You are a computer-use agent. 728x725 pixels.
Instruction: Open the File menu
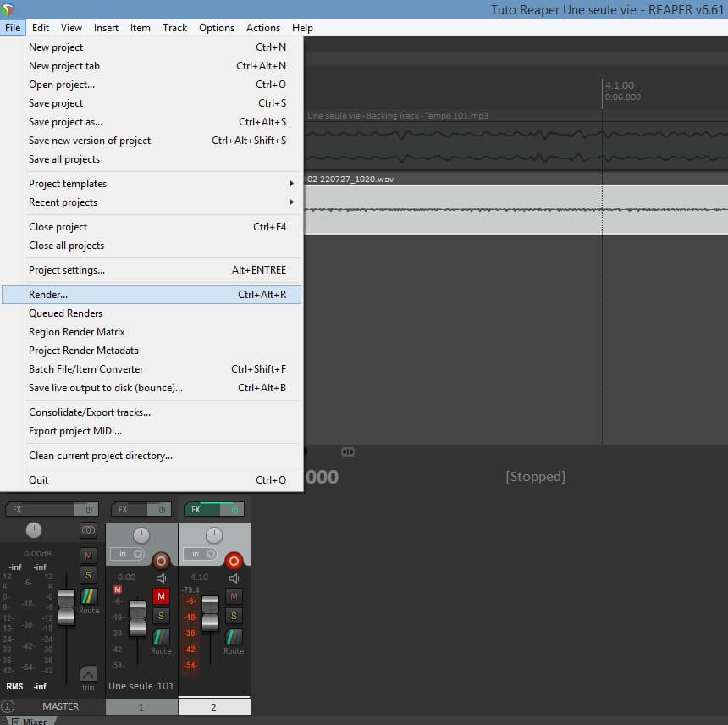point(13,28)
